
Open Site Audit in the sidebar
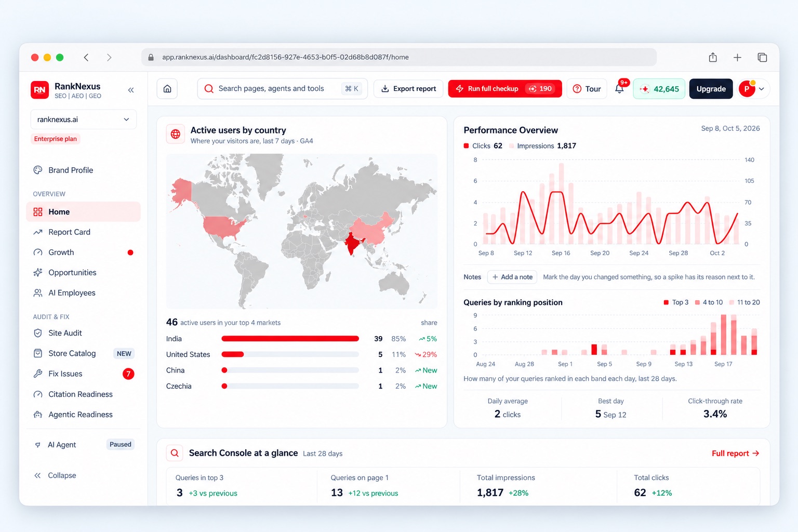point(83,333)
